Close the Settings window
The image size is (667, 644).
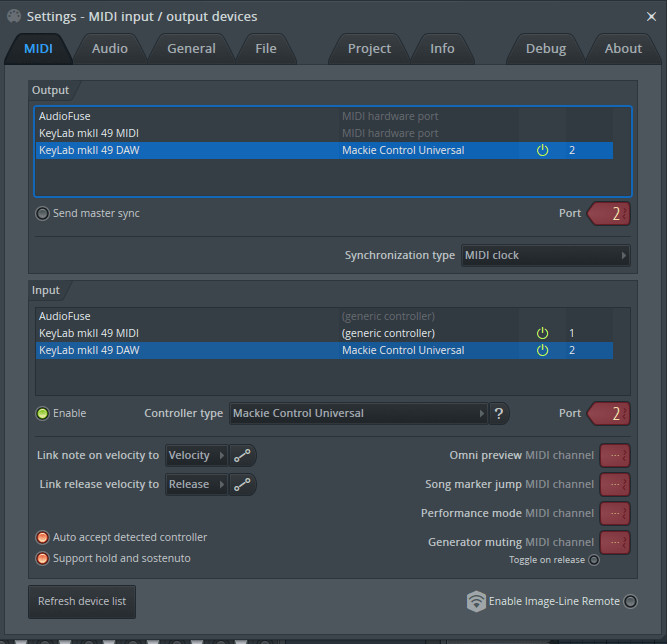651,17
